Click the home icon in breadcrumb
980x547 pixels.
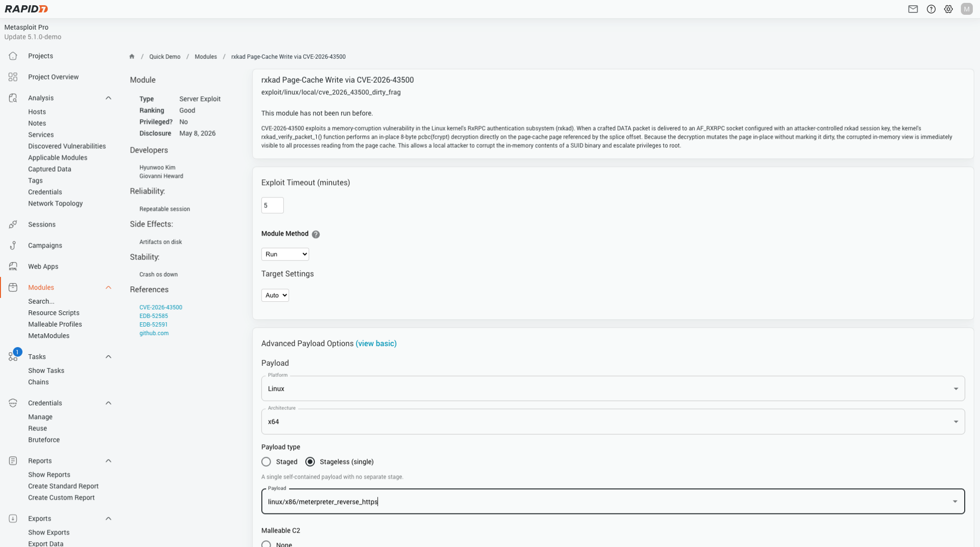tap(132, 56)
